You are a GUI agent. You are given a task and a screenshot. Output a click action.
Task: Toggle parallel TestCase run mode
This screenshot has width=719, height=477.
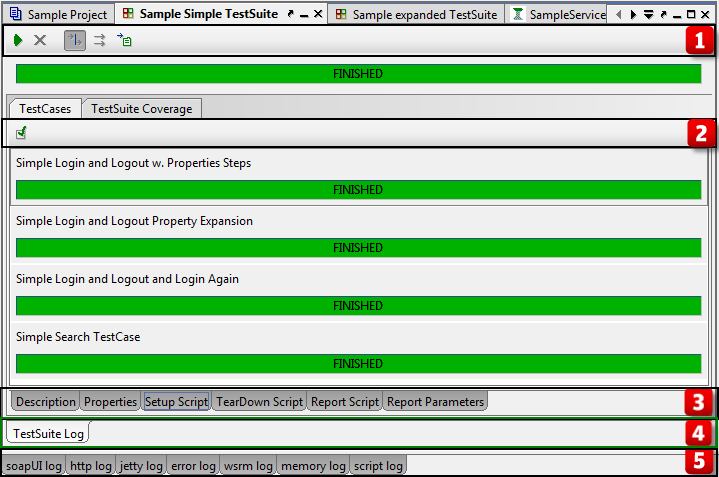pos(100,40)
